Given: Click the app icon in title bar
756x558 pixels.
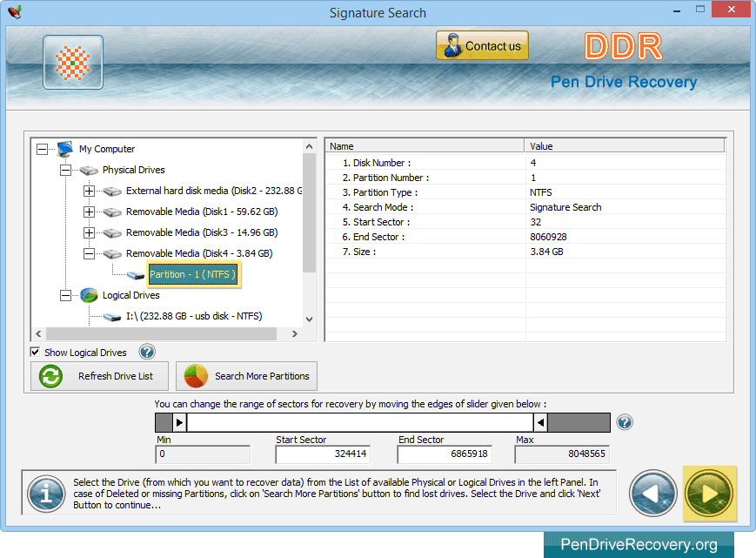Looking at the screenshot, I should click(x=15, y=11).
